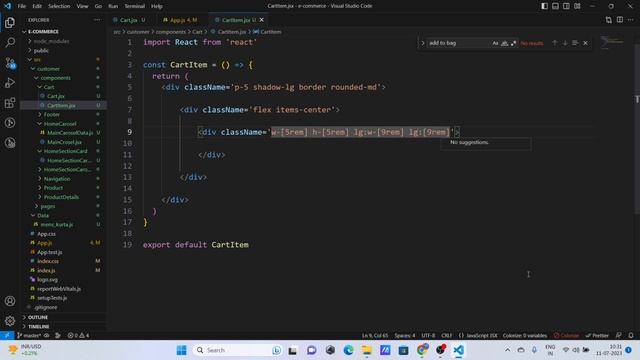Viewport: 640px width, 360px height.
Task: Click the master branch indicator
Action: pos(29,336)
